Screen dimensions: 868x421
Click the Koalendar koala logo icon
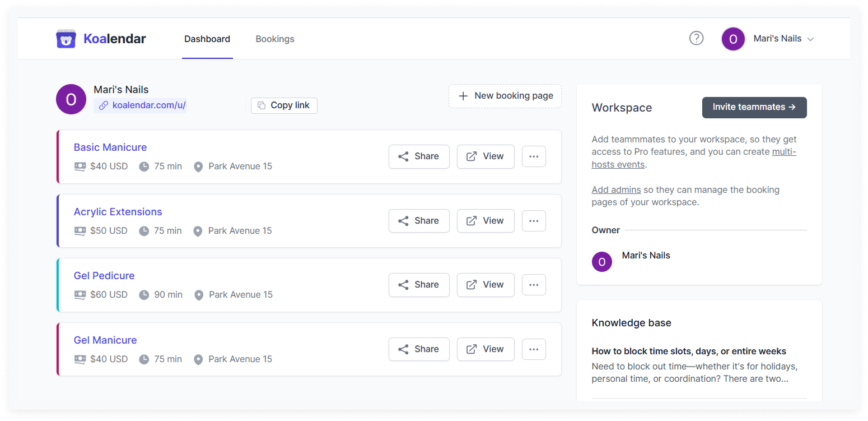[66, 38]
